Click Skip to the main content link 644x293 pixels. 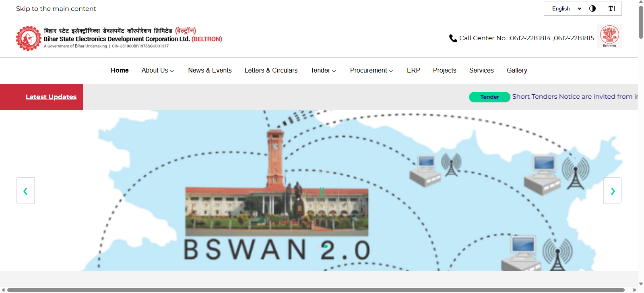click(x=56, y=8)
